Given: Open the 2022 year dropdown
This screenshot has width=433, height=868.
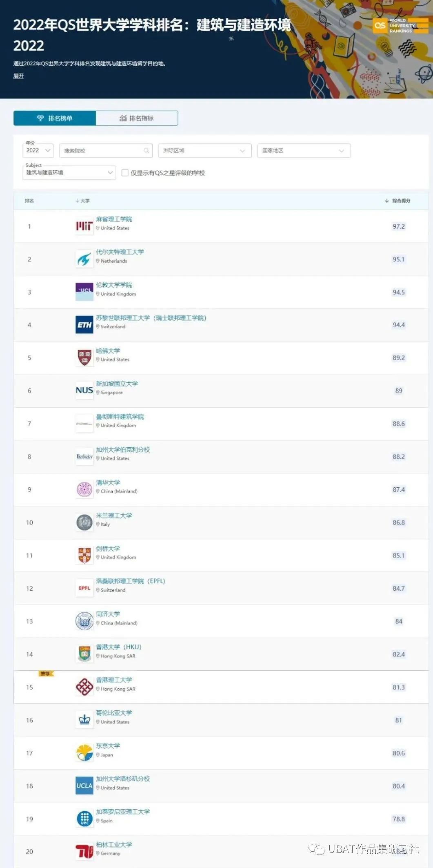Looking at the screenshot, I should (x=38, y=150).
